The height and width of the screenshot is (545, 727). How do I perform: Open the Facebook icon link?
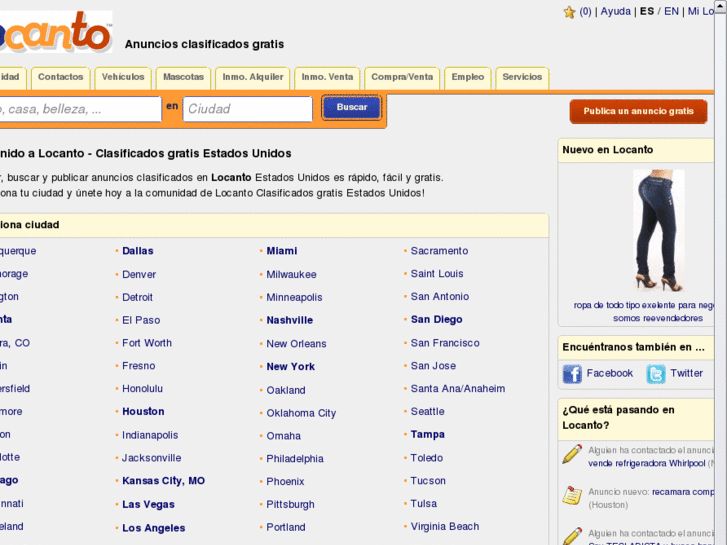(x=572, y=374)
